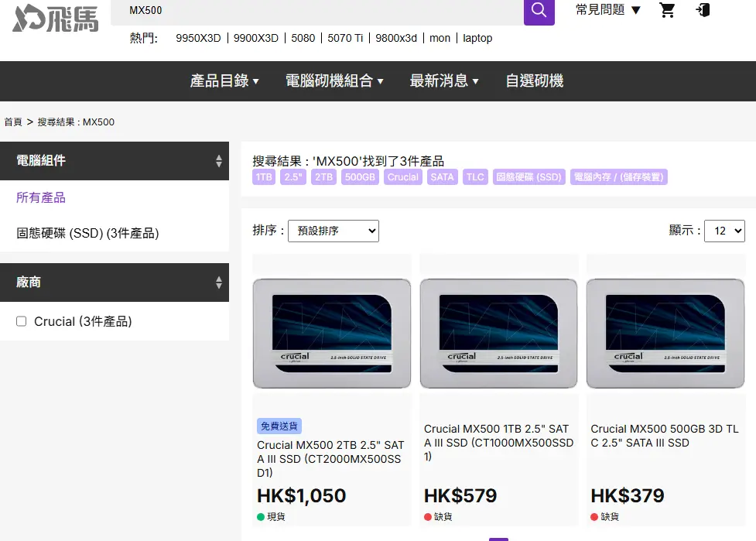Click the HK$379 price

(628, 495)
